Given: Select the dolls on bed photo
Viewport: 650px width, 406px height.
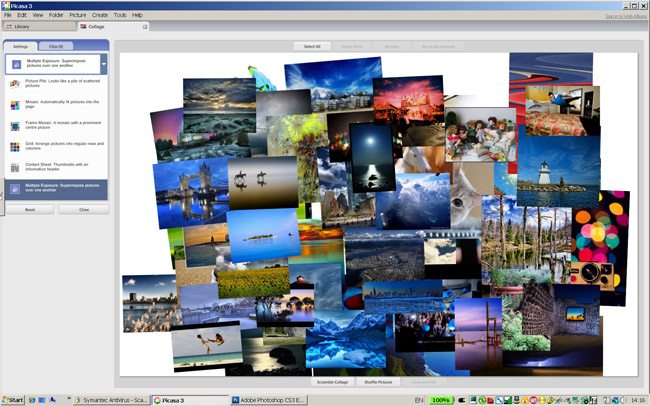Looking at the screenshot, I should point(480,135).
